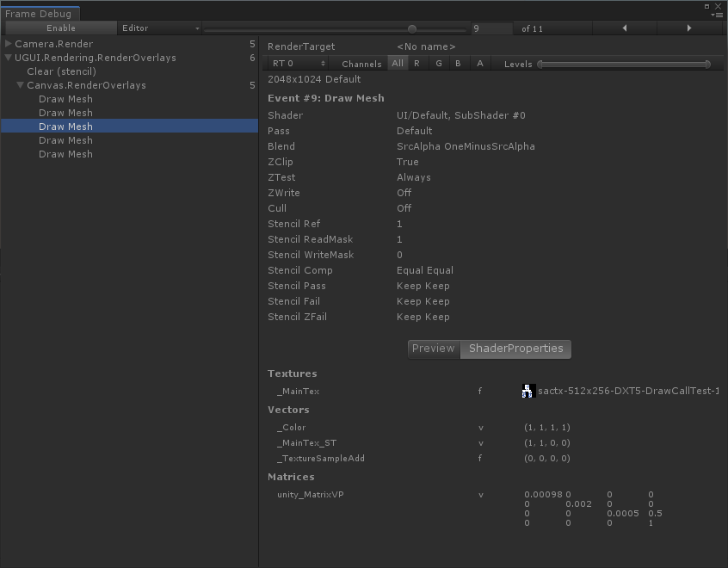Collapse the UGUI.Rendering.RenderOverlays group
Viewport: 728px width, 568px height.
pos(9,58)
